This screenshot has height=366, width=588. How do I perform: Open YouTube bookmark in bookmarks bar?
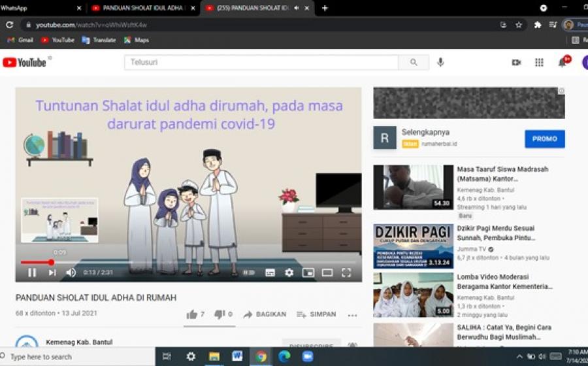[x=57, y=40]
